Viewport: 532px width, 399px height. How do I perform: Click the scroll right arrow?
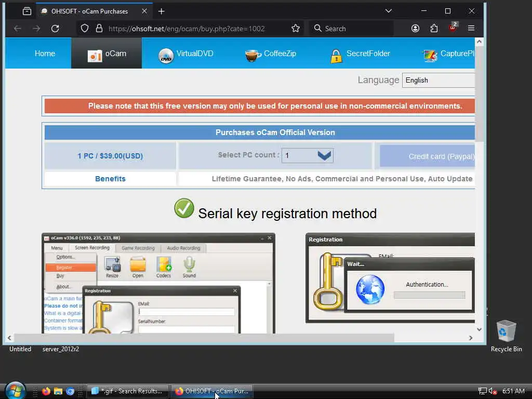click(471, 338)
